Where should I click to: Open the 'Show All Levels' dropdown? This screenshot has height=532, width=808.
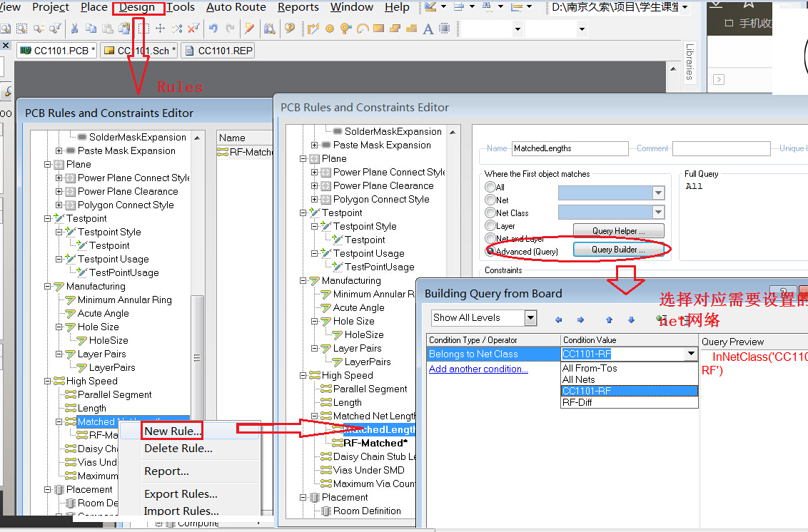(x=530, y=318)
